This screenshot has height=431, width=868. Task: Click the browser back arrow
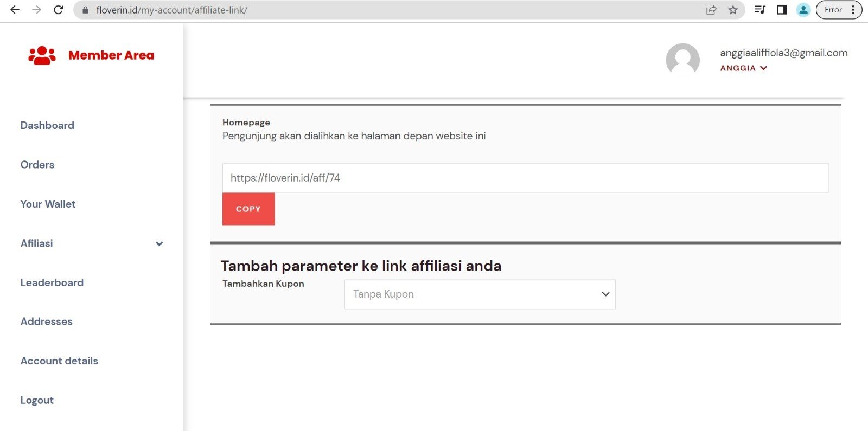point(15,10)
